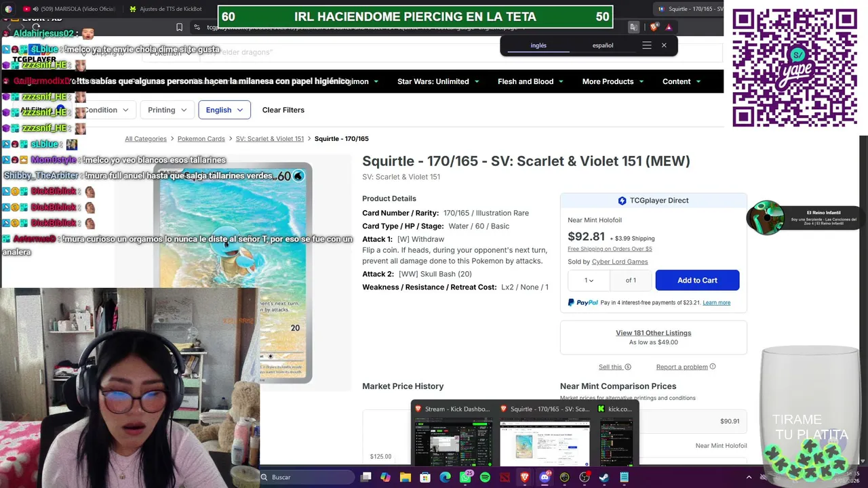Select Stream - Kick Dashboard window preview

(x=453, y=434)
